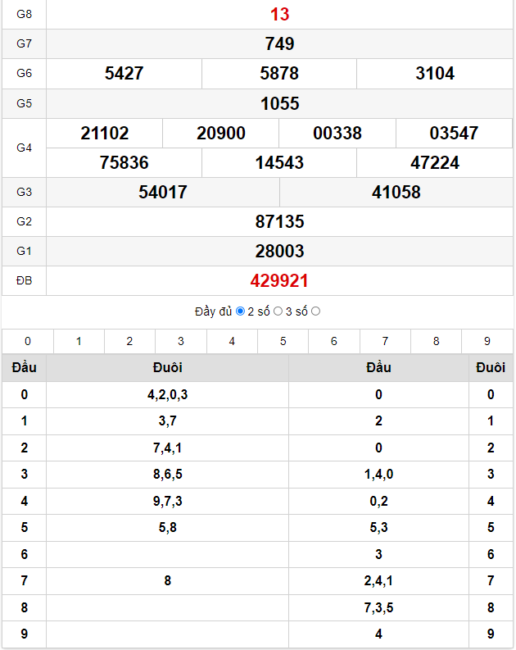
Task: Choose digit 1 in the number filter
Action: (x=79, y=341)
